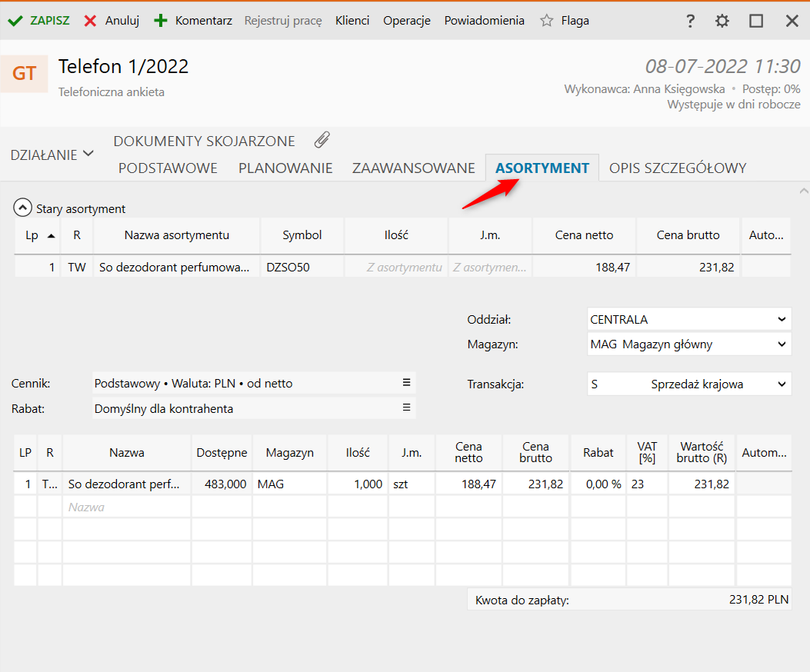Collapse the Stary asortyment section
This screenshot has width=810, height=672.
click(23, 208)
